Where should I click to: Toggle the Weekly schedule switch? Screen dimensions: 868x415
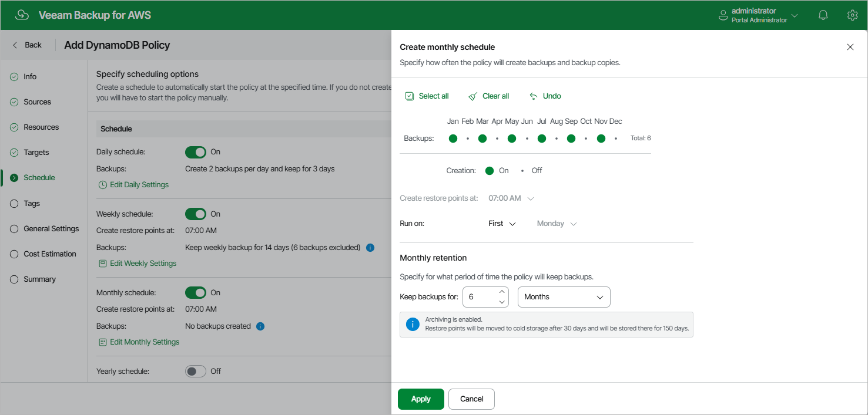(196, 214)
